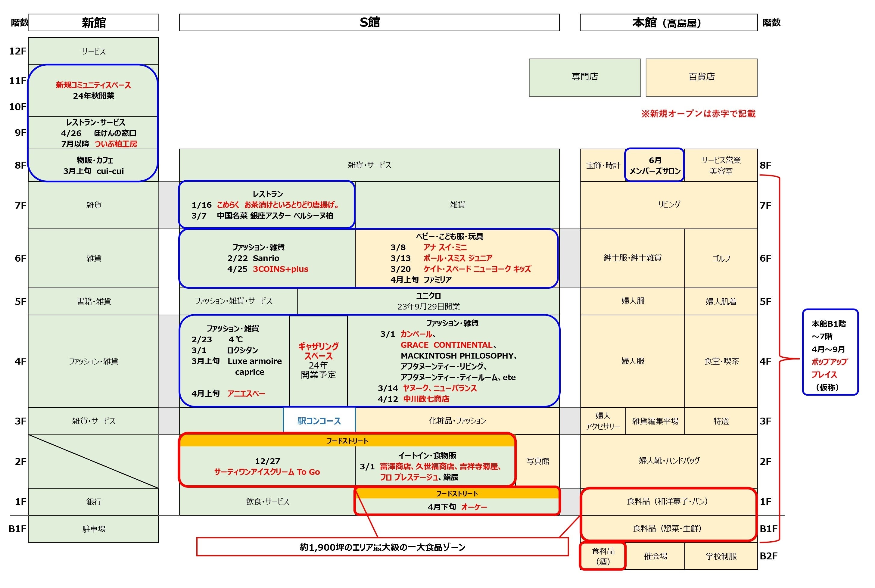Click the 学校制服 cell on B2F
The width and height of the screenshot is (875, 588).
[721, 556]
